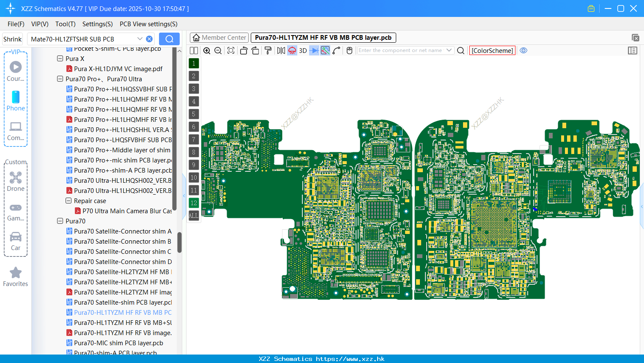Select PCB layer 12
Screen dimensions: 644x363
(x=194, y=203)
